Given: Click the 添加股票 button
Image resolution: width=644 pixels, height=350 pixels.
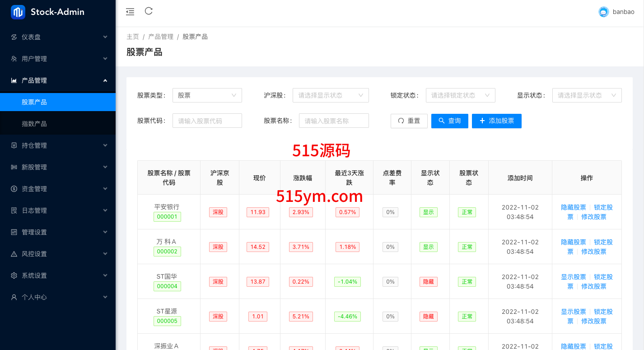Looking at the screenshot, I should click(x=496, y=121).
